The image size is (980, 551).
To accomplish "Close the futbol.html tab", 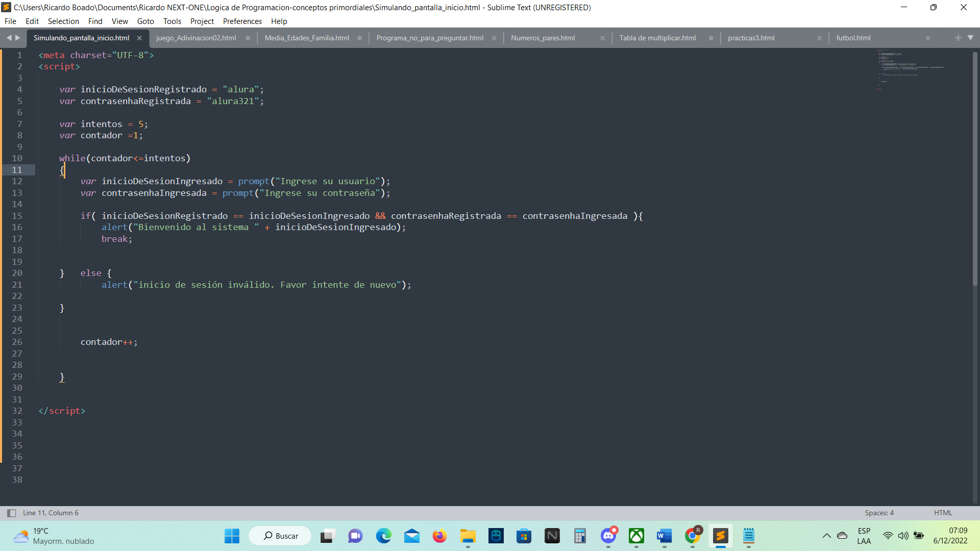I will (928, 38).
